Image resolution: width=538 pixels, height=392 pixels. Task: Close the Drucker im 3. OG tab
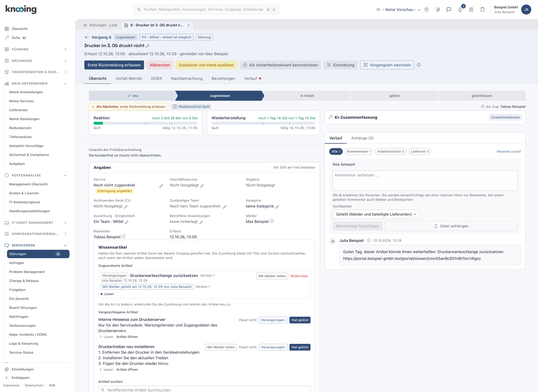coord(189,25)
